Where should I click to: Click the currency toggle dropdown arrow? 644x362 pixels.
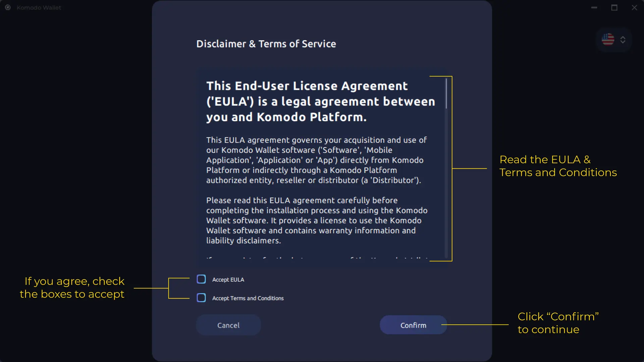click(622, 39)
